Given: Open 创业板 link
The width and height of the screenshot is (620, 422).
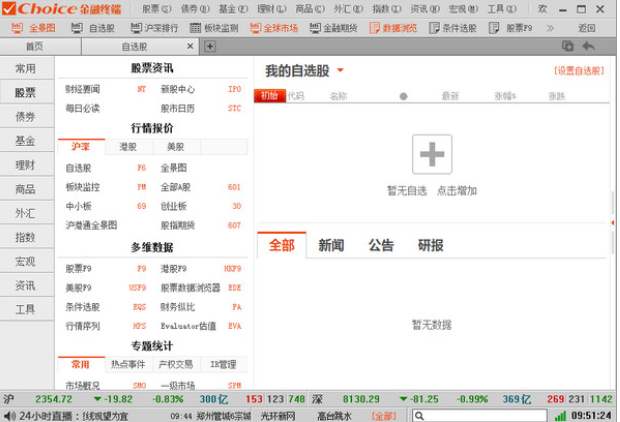Looking at the screenshot, I should (173, 206).
